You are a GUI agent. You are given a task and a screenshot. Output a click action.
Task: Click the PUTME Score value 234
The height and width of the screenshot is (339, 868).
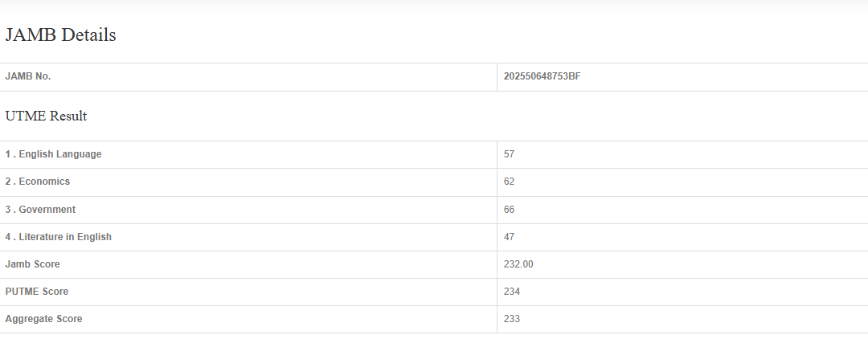pyautogui.click(x=512, y=292)
